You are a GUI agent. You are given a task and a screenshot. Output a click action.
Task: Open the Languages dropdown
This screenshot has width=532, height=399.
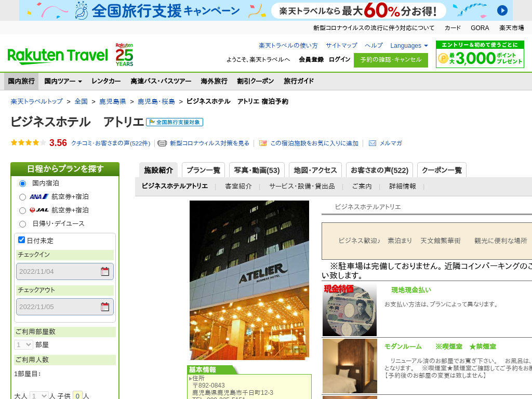(409, 46)
